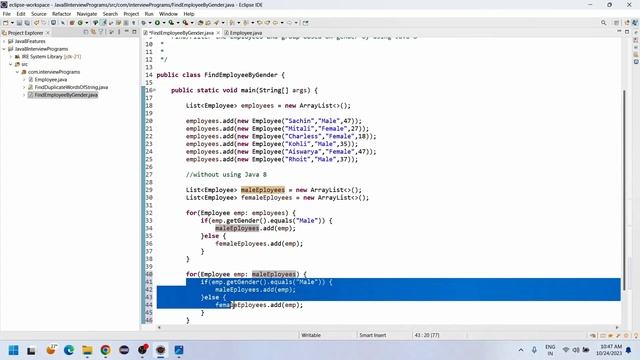This screenshot has width=640, height=360.
Task: Click the Open Console terminal toolbar icon
Action: pos(53,23)
